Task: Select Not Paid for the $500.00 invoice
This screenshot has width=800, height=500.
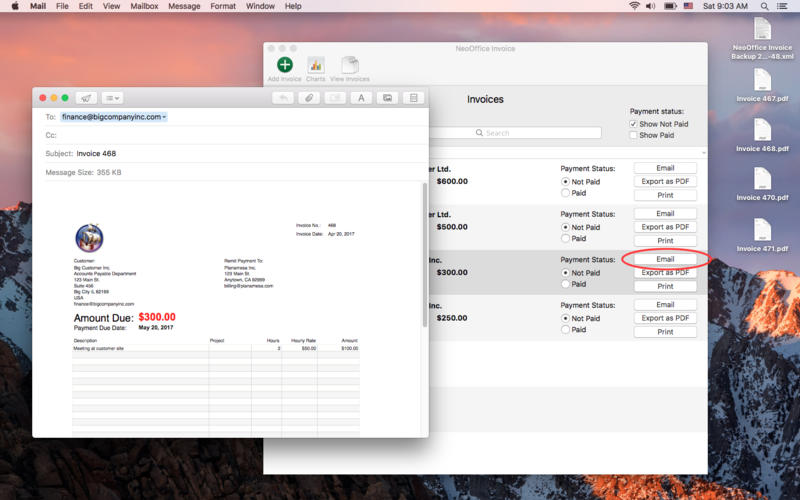Action: (565, 227)
